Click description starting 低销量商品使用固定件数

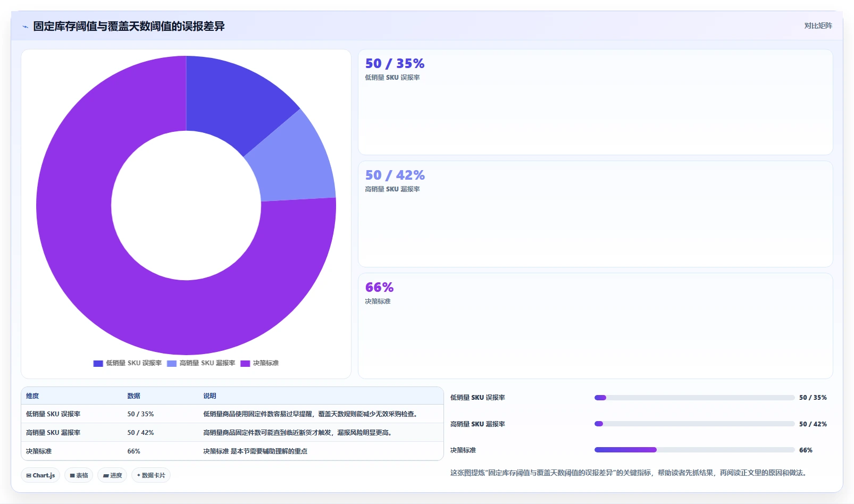(x=311, y=414)
